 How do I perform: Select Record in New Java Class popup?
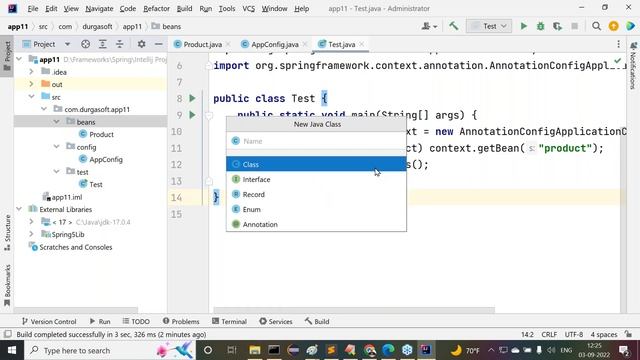pyautogui.click(x=316, y=194)
